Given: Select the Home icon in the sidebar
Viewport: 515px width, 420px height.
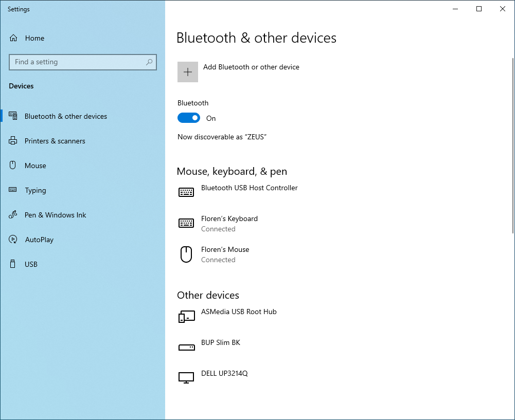Looking at the screenshot, I should [x=14, y=38].
